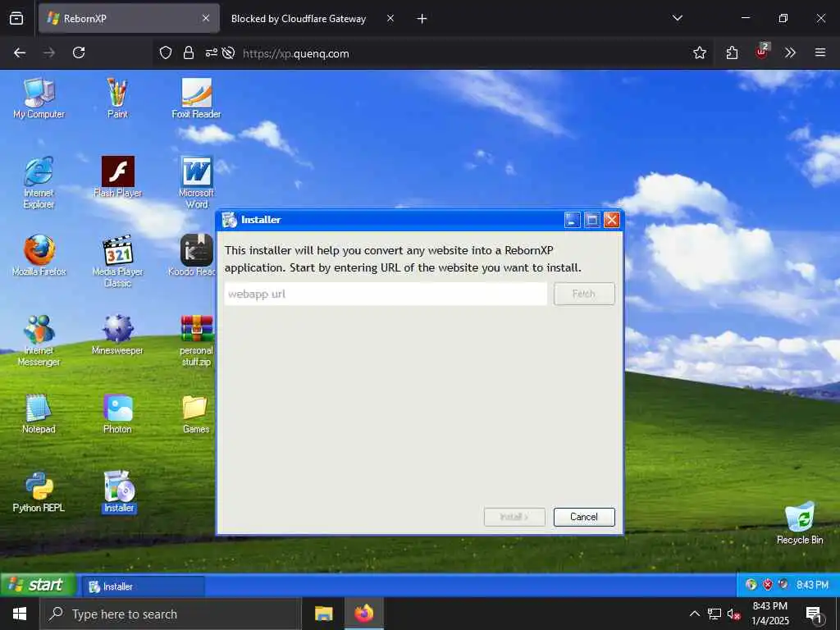Open Windows clock showing 1/4/2025

point(769,614)
